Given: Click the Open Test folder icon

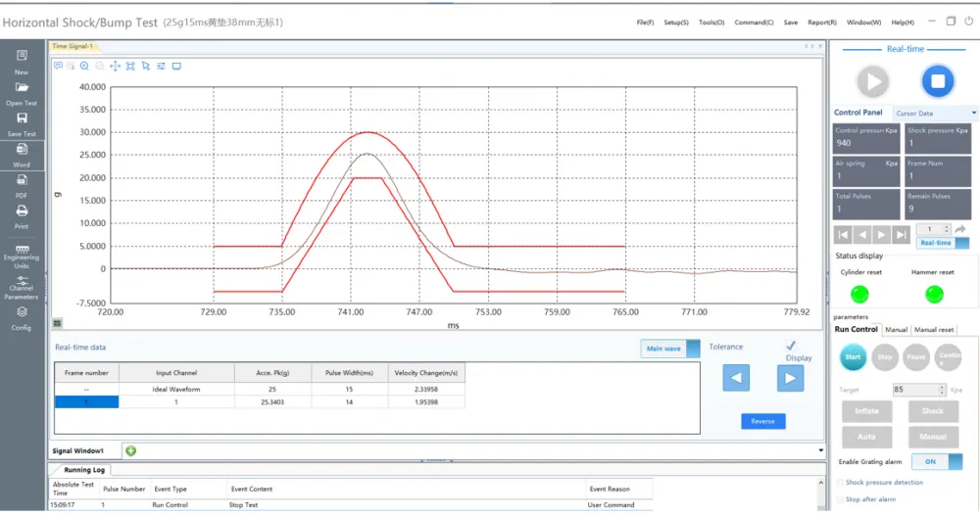Looking at the screenshot, I should pyautogui.click(x=22, y=87).
